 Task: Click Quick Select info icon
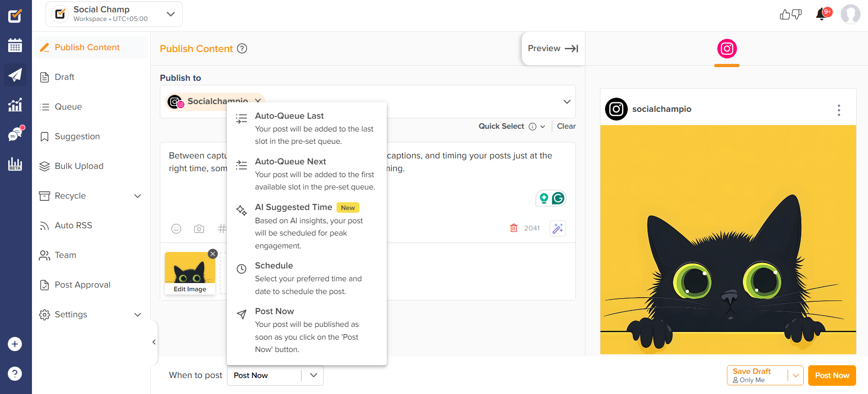click(532, 126)
